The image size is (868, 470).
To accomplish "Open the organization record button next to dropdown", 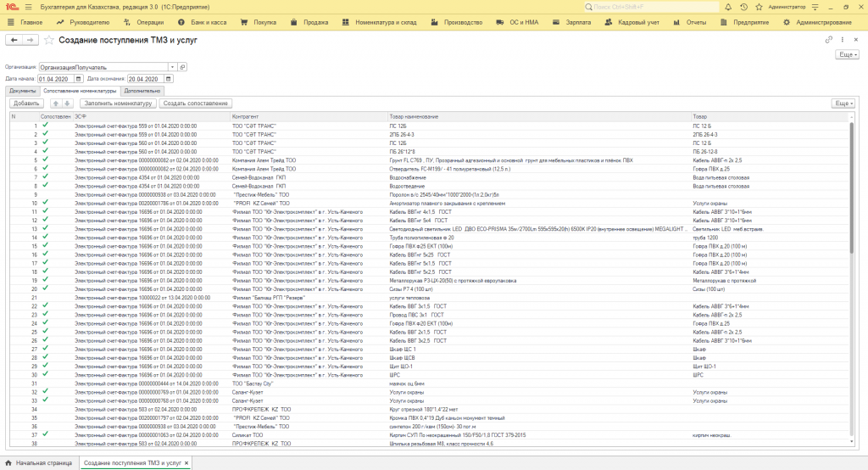I will [x=182, y=67].
